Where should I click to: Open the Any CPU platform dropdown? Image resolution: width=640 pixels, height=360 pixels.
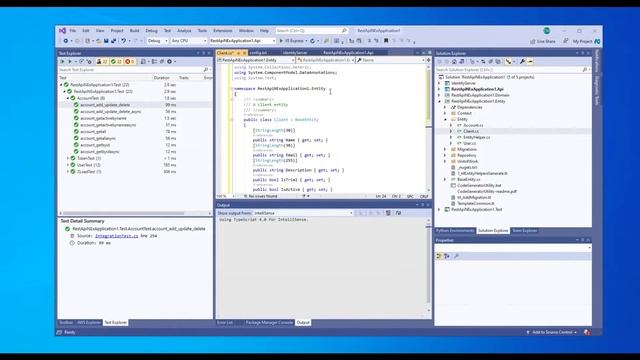tap(189, 41)
